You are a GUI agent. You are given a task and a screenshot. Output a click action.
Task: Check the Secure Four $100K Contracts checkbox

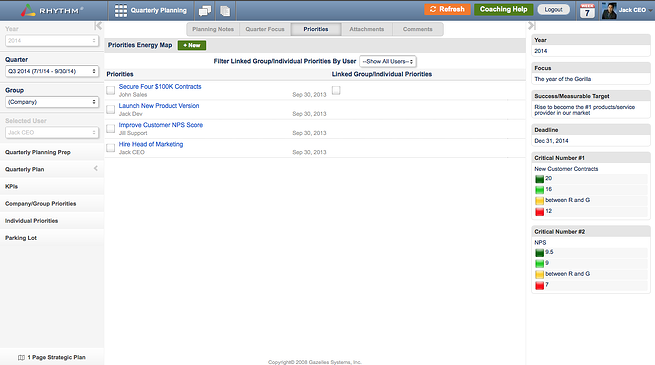[111, 90]
